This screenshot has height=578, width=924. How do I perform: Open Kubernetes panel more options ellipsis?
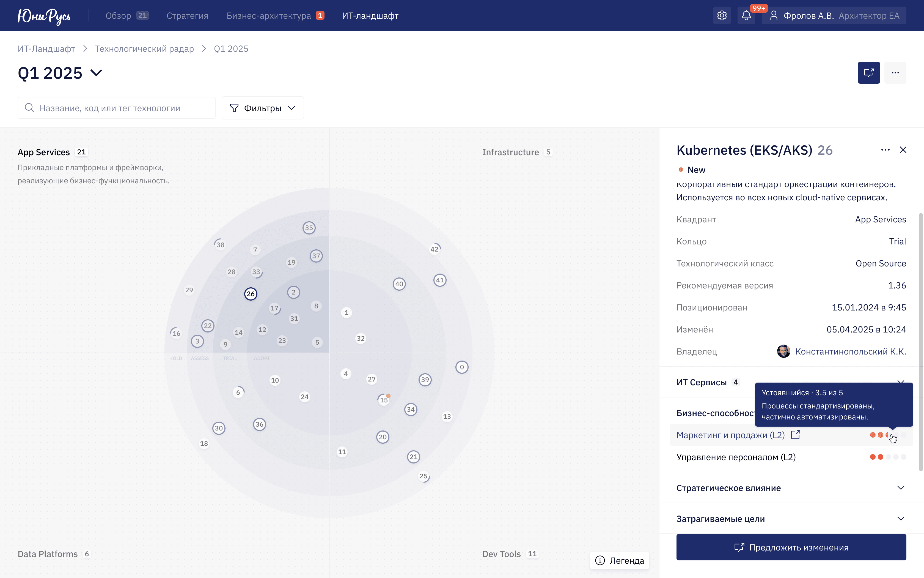pyautogui.click(x=886, y=150)
